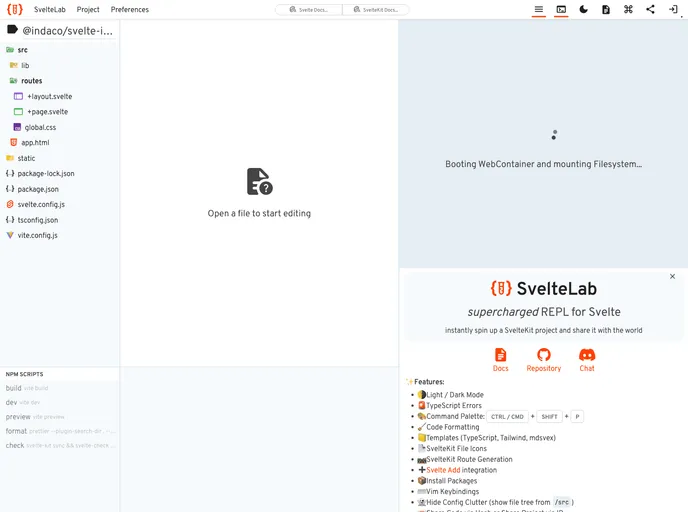Click the app.html HTML5 icon
Image resolution: width=688 pixels, height=512 pixels.
(14, 143)
